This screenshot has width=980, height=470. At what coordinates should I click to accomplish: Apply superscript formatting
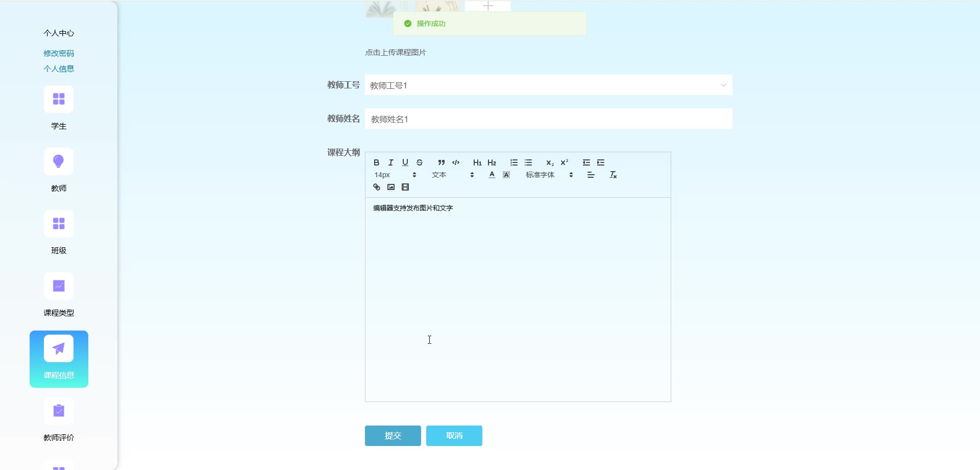click(x=565, y=162)
